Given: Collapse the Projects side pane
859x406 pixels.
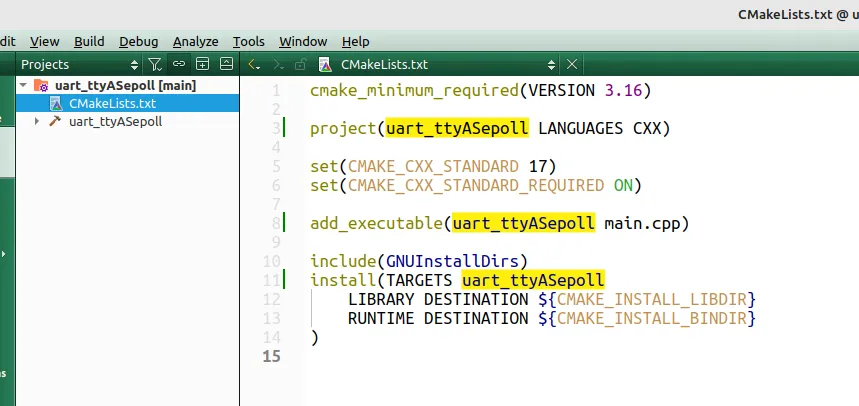Looking at the screenshot, I should click(x=226, y=64).
